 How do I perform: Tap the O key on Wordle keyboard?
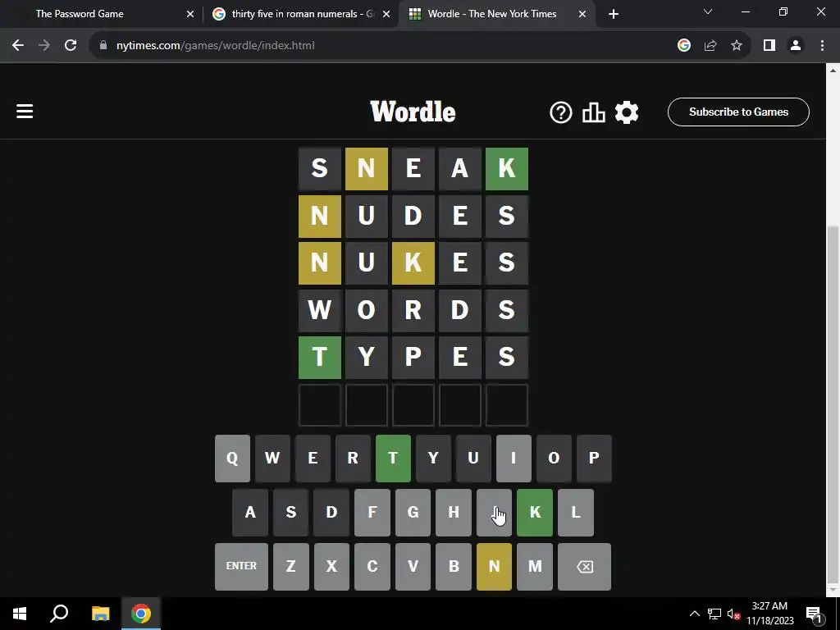(554, 458)
